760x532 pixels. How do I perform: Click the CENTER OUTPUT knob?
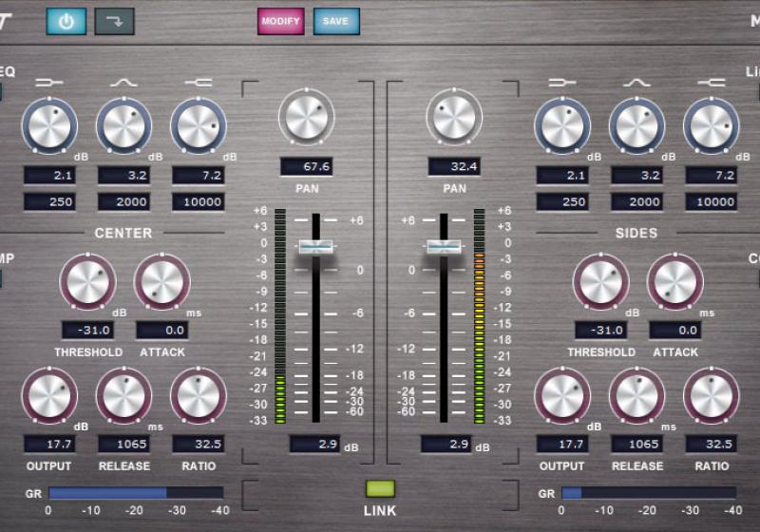point(49,395)
